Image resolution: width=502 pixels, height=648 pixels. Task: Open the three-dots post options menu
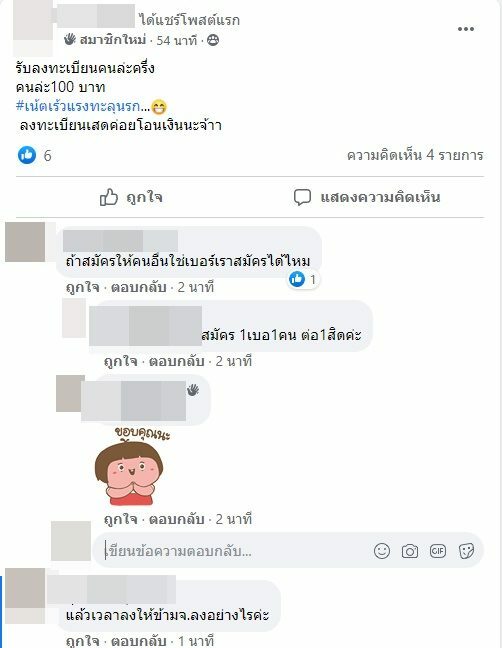pyautogui.click(x=466, y=29)
